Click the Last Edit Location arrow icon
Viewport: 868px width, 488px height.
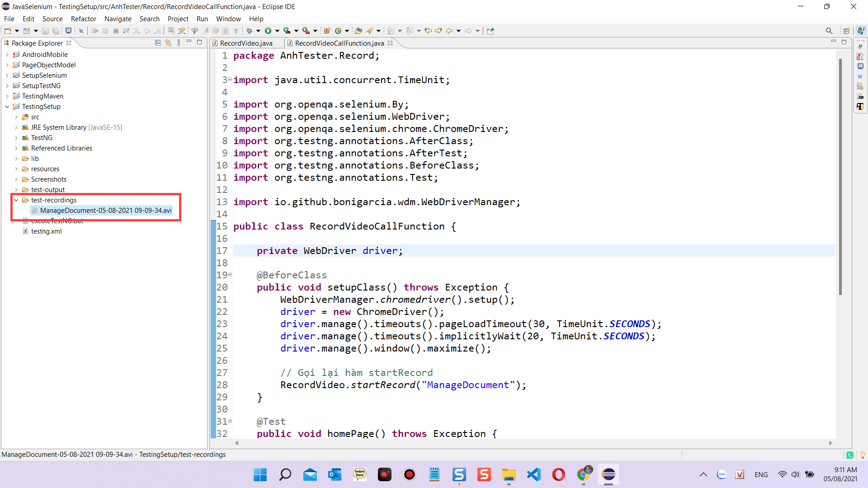coord(428,31)
